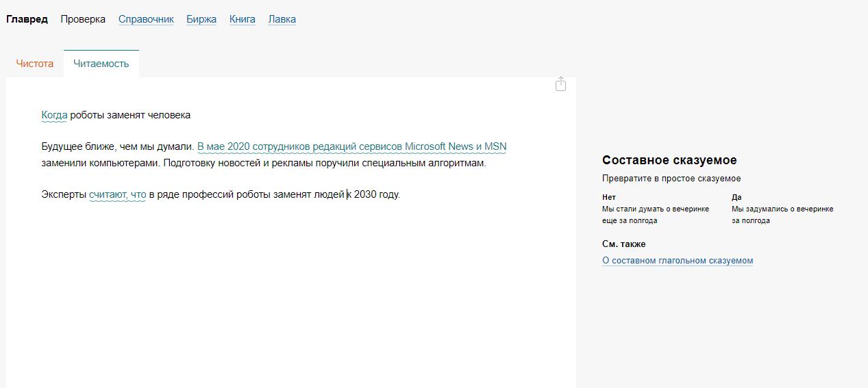Open the "О составном глагольном сказуемом" link
Viewport: 868px width, 388px height.
678,261
